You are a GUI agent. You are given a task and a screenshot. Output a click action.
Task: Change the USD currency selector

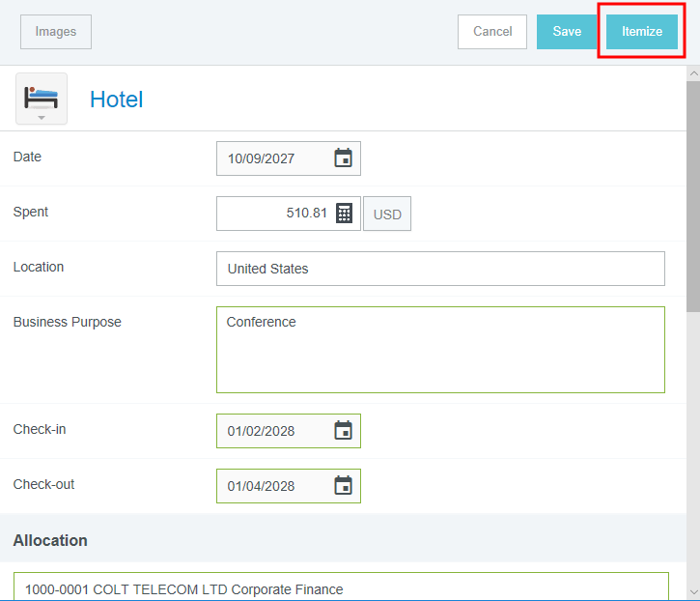(387, 215)
